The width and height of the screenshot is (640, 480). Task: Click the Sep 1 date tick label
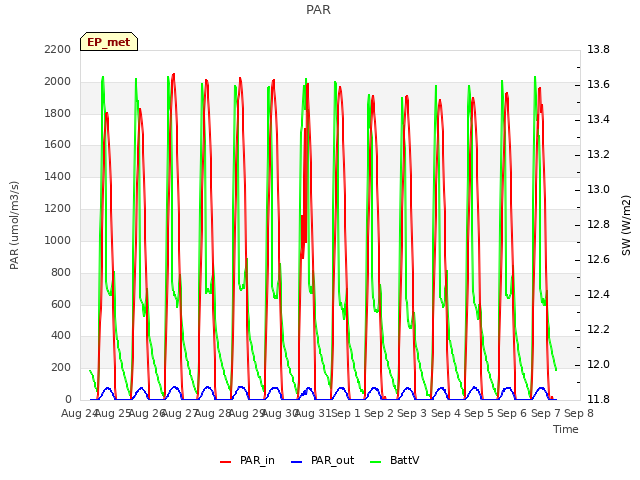(346, 413)
